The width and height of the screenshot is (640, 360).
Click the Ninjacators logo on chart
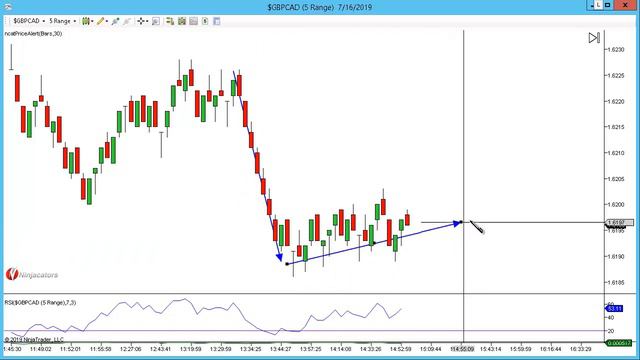(x=32, y=274)
